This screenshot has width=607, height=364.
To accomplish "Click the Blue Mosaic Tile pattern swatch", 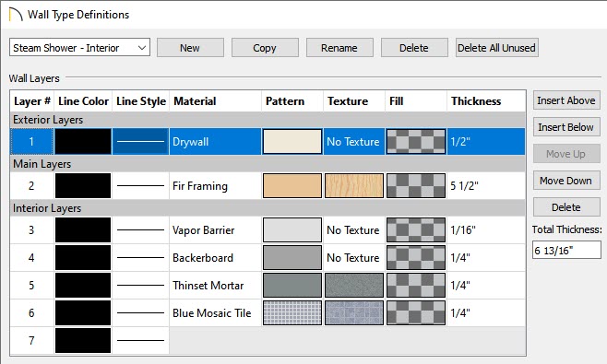I will pyautogui.click(x=292, y=312).
